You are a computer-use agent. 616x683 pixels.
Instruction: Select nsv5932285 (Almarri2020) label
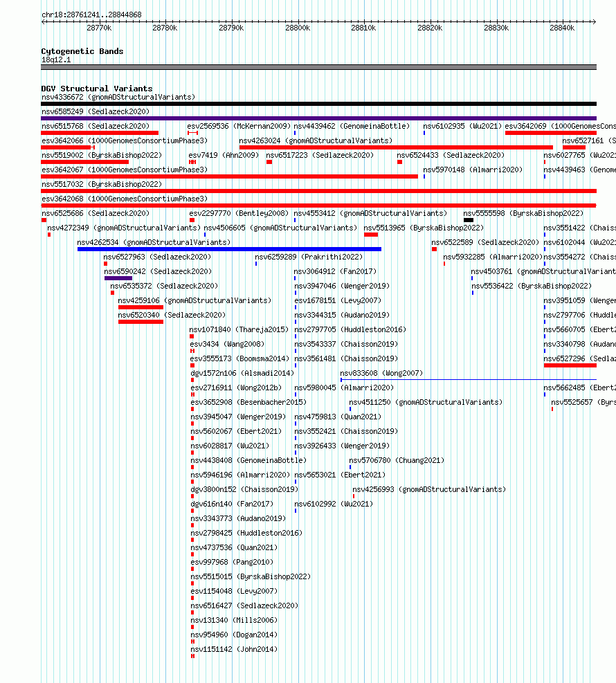(493, 257)
